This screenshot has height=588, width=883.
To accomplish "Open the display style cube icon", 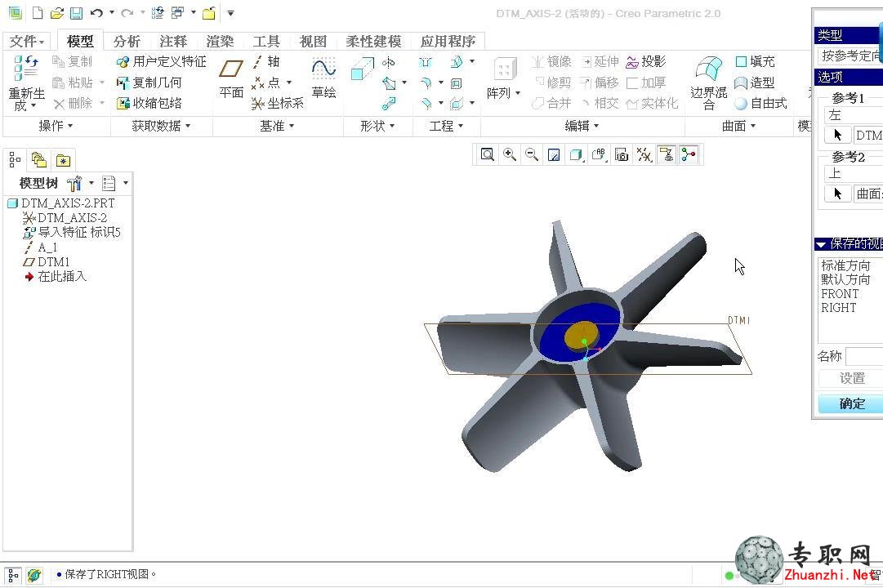I will pos(576,154).
